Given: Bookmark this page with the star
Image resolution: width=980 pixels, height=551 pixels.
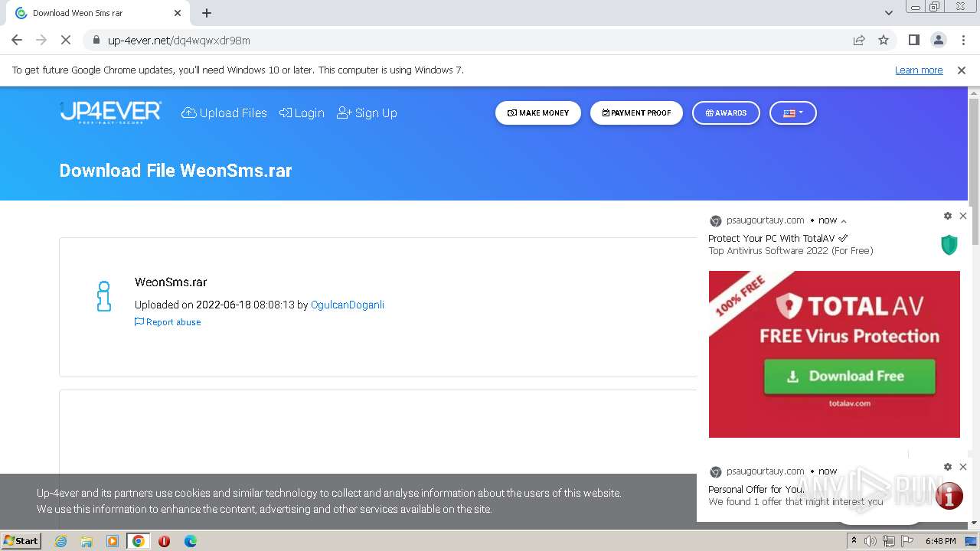Looking at the screenshot, I should pyautogui.click(x=884, y=40).
